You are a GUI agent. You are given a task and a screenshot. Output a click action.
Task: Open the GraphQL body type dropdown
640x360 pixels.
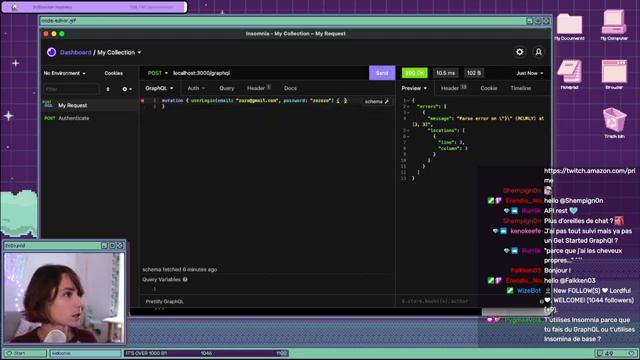point(159,88)
